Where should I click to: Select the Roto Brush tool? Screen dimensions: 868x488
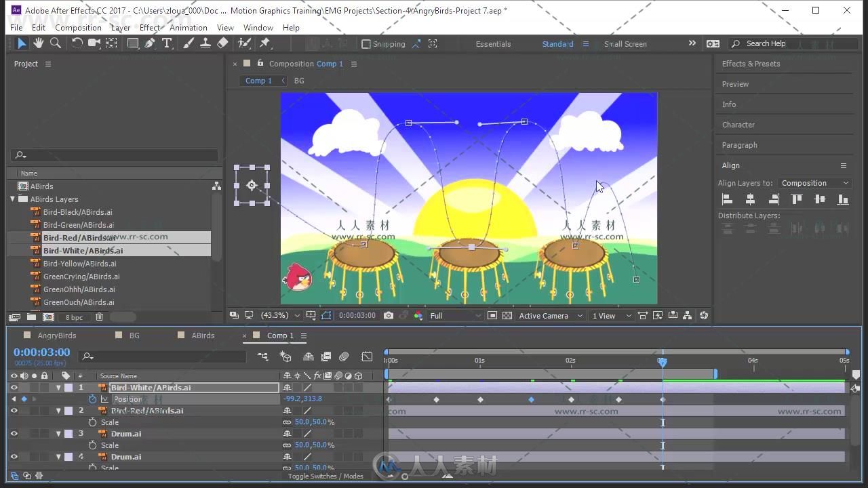244,43
